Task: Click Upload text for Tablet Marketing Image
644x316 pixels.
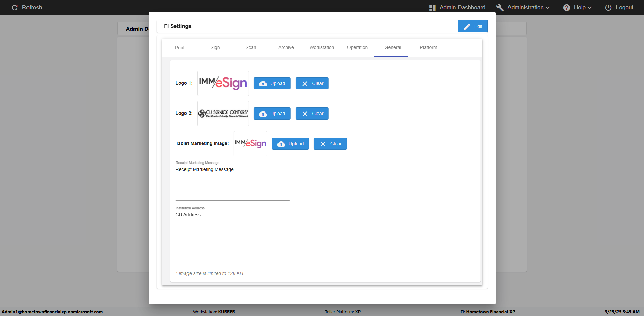Action: [x=296, y=144]
